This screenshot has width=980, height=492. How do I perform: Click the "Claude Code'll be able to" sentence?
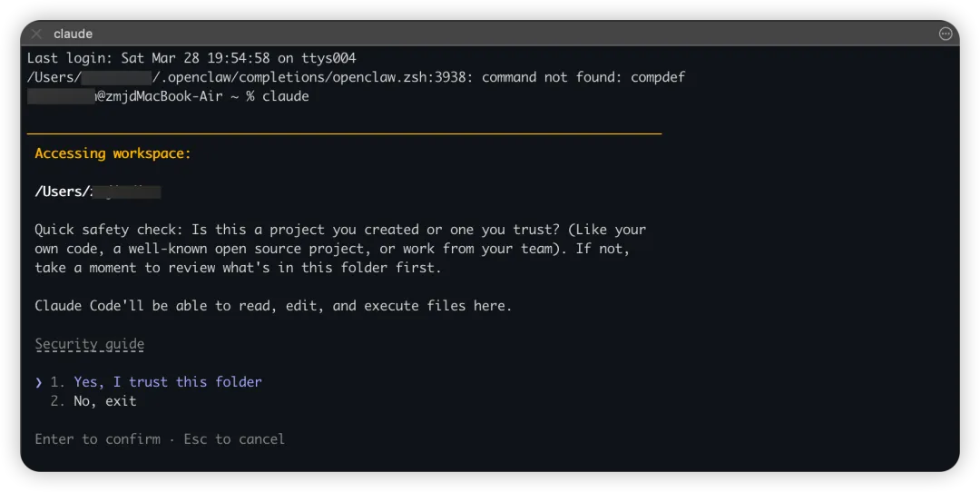pyautogui.click(x=273, y=306)
